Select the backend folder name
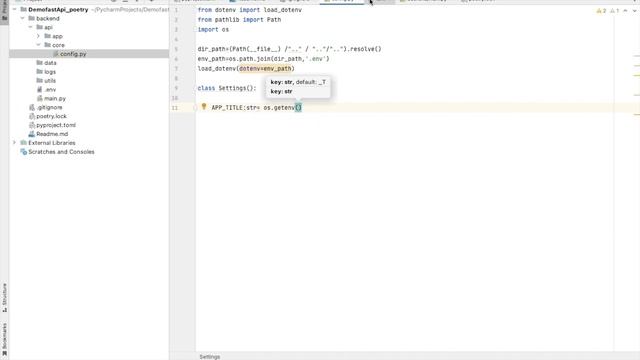Viewport: 640px width, 360px height. tap(48, 18)
